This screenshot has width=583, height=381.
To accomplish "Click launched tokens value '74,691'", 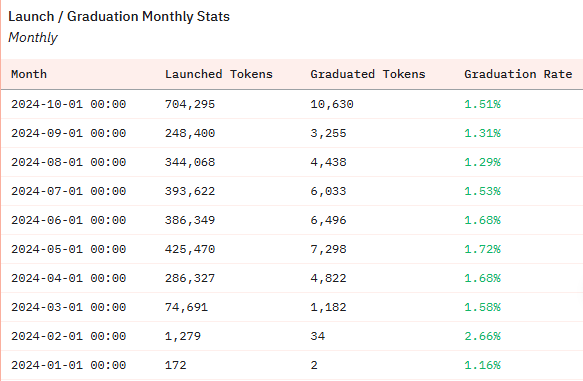I will coord(186,307).
